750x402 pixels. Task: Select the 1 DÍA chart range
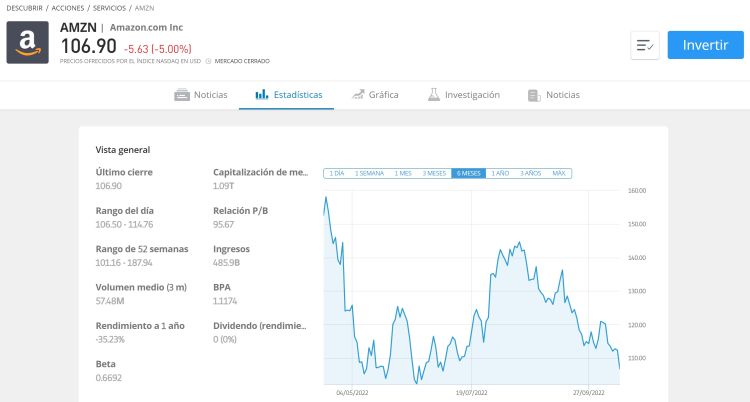pos(337,173)
